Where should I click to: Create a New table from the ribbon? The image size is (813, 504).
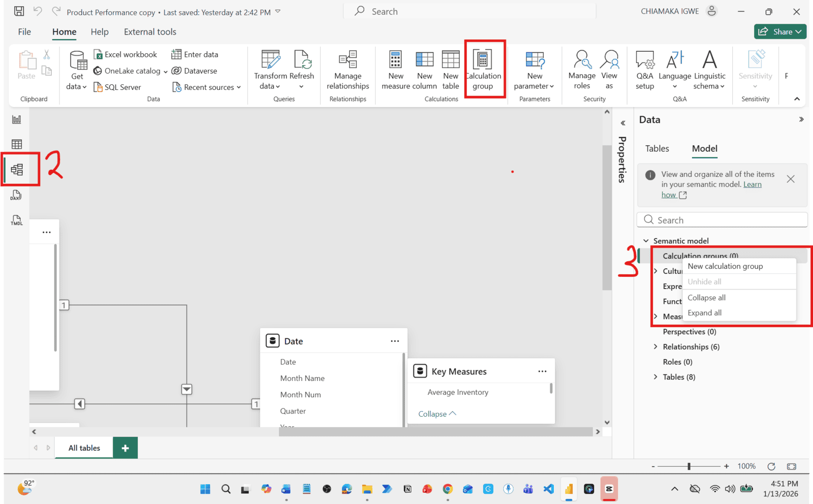[450, 69]
